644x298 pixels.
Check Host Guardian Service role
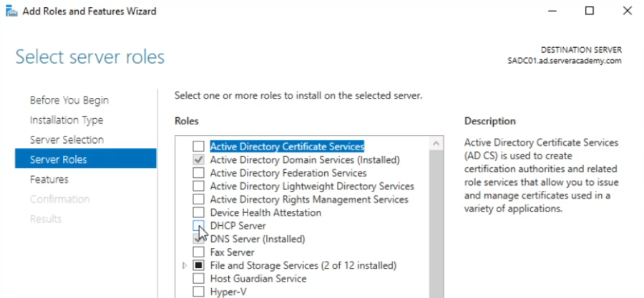[198, 279]
